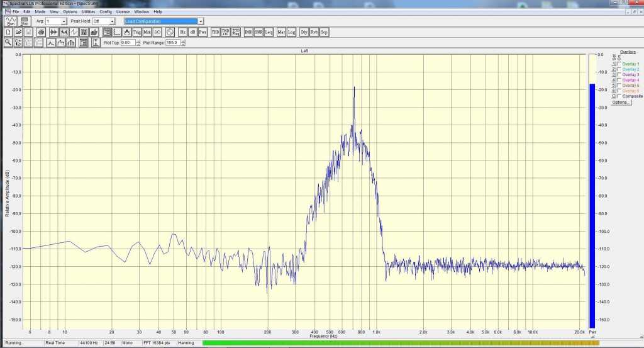Select the dB toolbar button
The width and height of the screenshot is (644, 348).
tap(192, 32)
